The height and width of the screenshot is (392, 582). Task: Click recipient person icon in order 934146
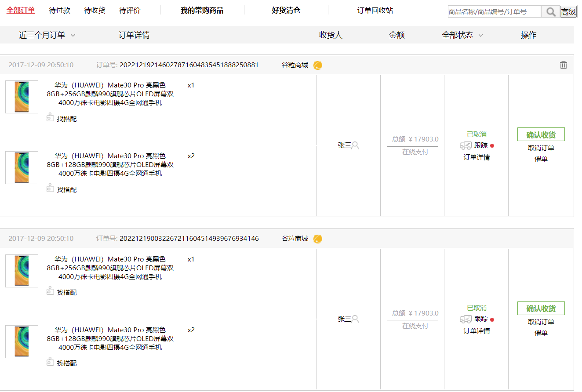355,319
